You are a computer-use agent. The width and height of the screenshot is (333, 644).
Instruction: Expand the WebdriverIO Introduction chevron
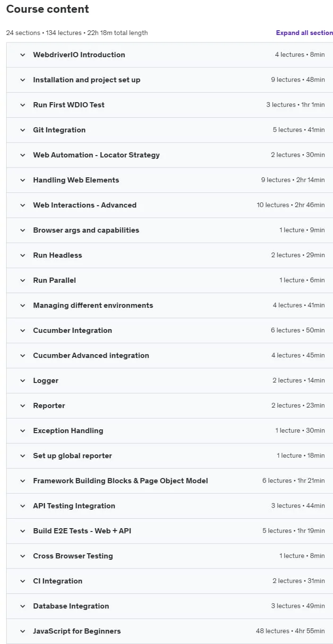click(x=22, y=55)
